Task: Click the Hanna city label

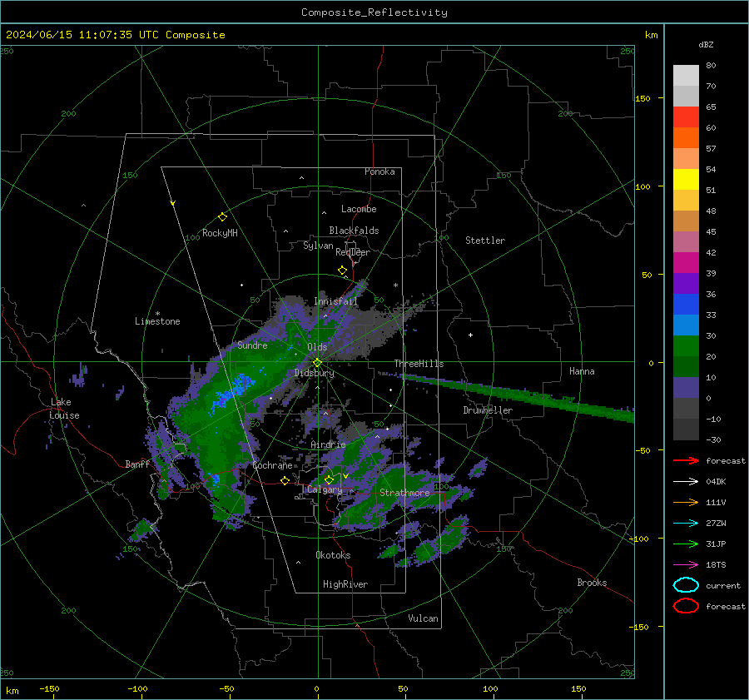Action: point(582,371)
